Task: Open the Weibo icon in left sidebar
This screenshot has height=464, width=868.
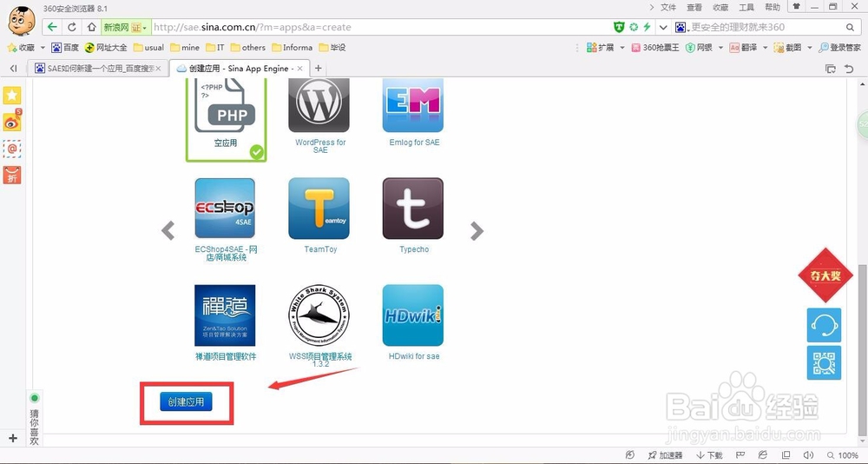Action: click(12, 122)
